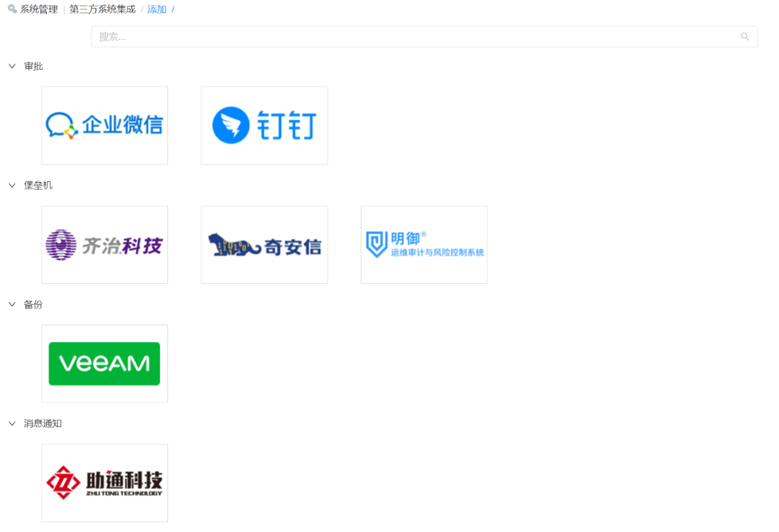Collapse the 审批 section
The width and height of the screenshot is (779, 532).
point(12,66)
